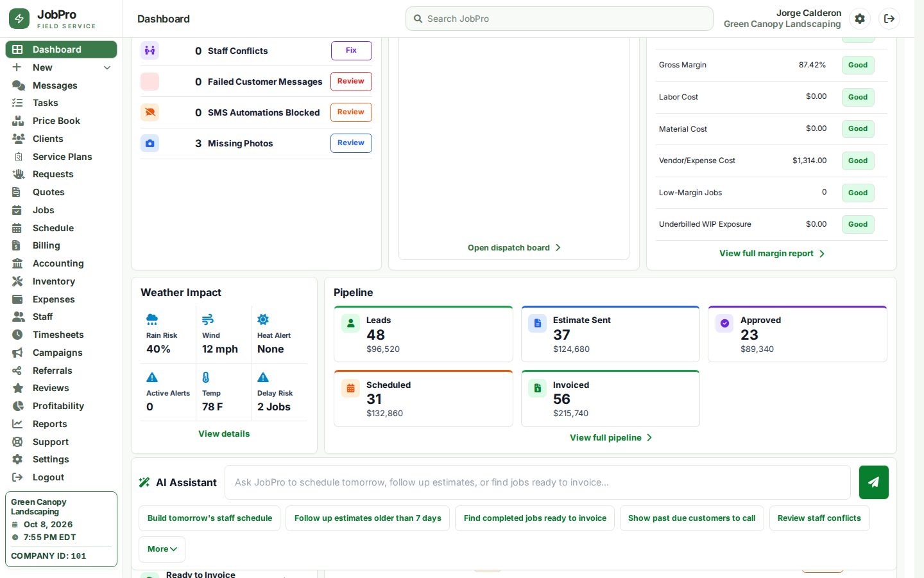Open Inventory in the sidebar menu
924x578 pixels.
point(61,281)
